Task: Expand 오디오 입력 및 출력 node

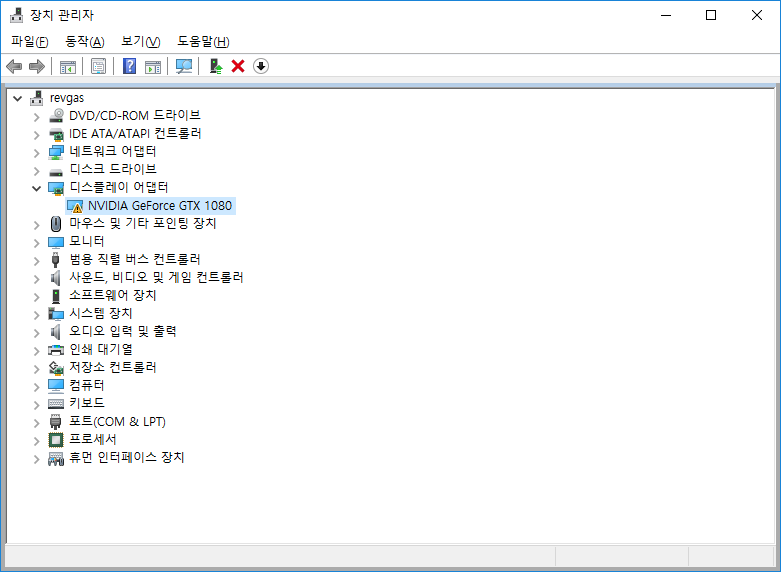Action: coord(36,333)
